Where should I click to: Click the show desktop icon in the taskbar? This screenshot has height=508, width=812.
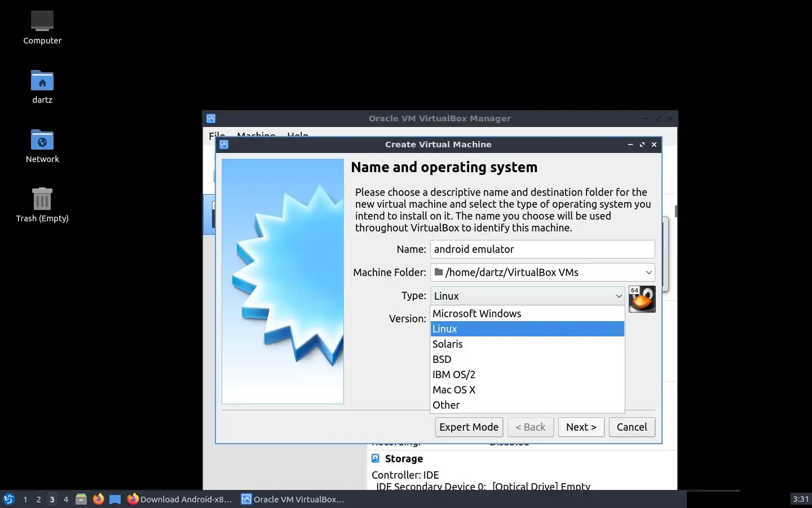pyautogui.click(x=115, y=499)
